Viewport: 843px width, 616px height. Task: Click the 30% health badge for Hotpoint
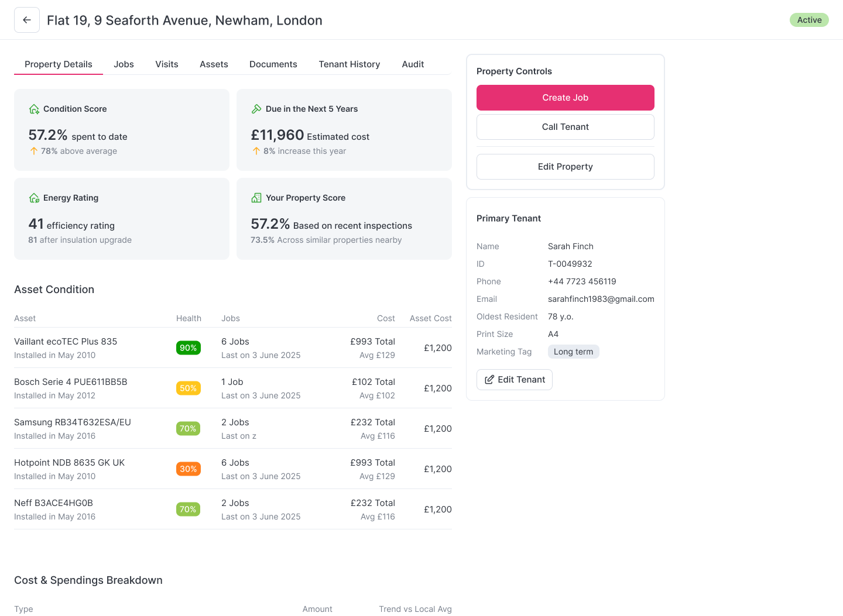tap(189, 469)
